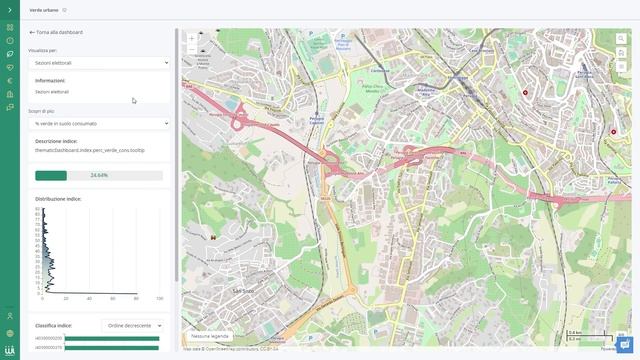Click the map search magnifier icon
The width and height of the screenshot is (640, 360).
tap(621, 39)
